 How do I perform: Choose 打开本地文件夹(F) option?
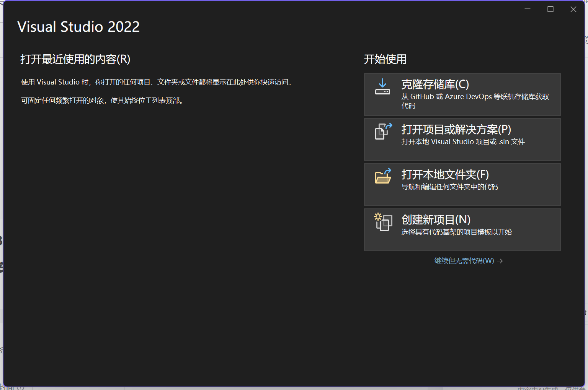click(x=462, y=185)
